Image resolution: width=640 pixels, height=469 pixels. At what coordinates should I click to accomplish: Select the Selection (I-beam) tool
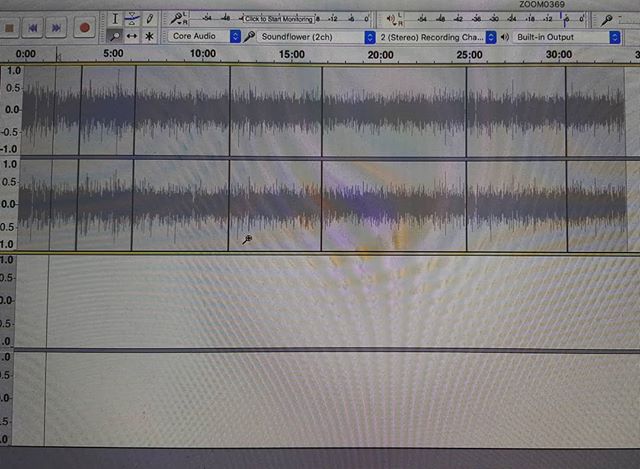point(115,18)
